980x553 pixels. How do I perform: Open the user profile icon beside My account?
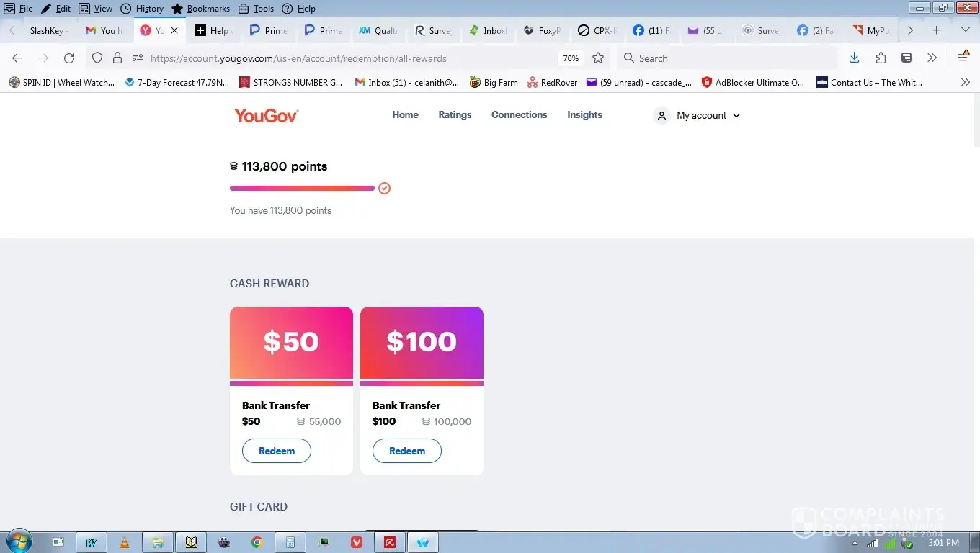click(661, 115)
